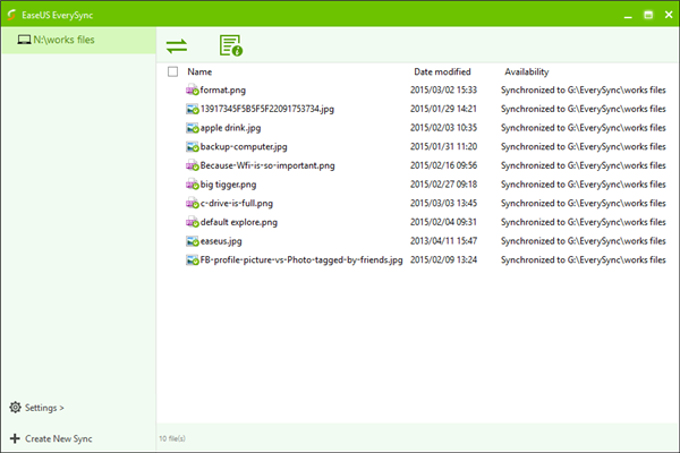Expand the Settings > menu
The image size is (680, 453).
click(x=45, y=408)
